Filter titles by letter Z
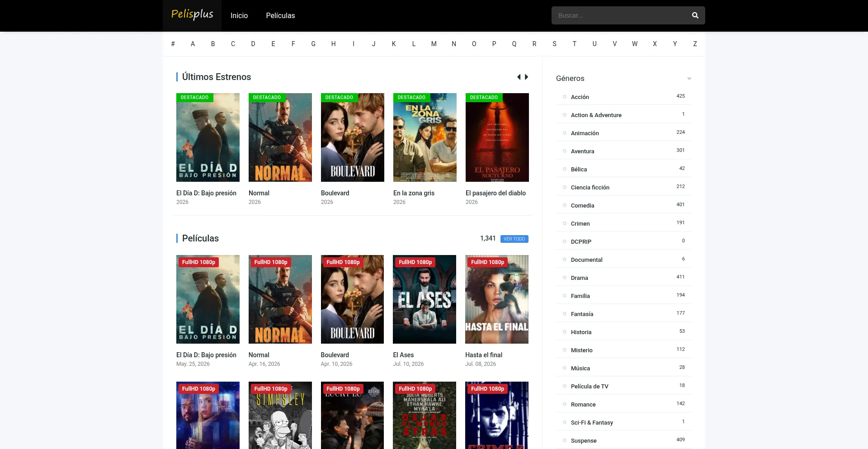Viewport: 868px width, 449px height. [695, 44]
